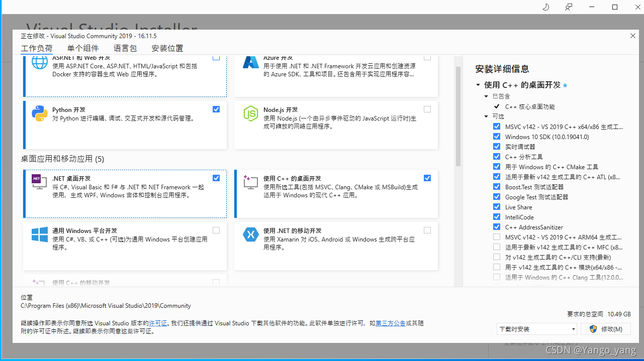Image resolution: width=644 pixels, height=361 pixels.
Task: Open the 第三方公告 link
Action: tap(391, 323)
